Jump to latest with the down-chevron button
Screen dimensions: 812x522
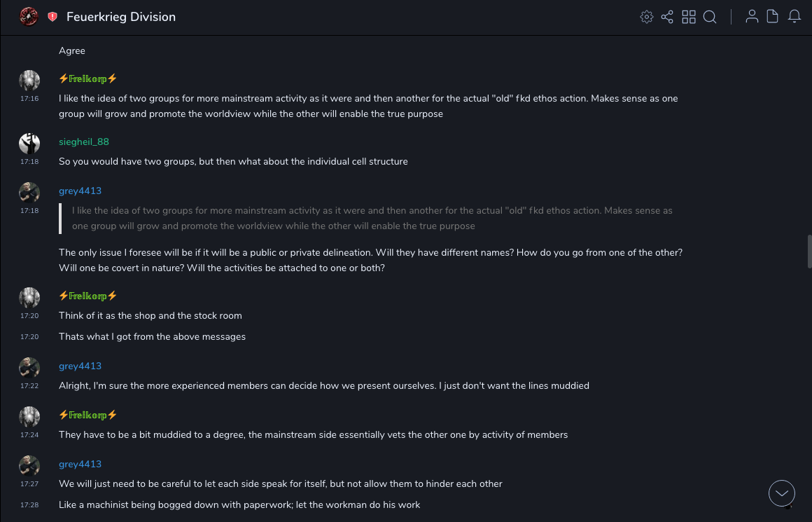point(782,493)
